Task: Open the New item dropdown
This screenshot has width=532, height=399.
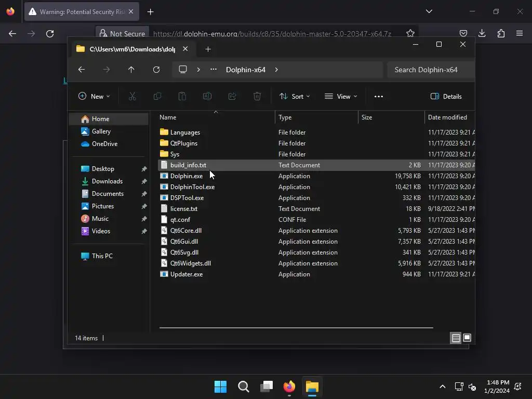Action: [x=94, y=96]
